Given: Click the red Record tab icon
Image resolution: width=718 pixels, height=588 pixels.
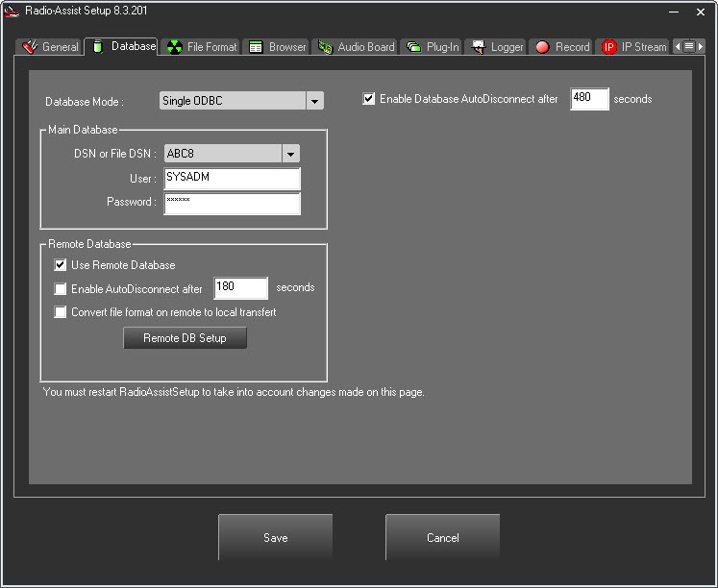Looking at the screenshot, I should 542,47.
